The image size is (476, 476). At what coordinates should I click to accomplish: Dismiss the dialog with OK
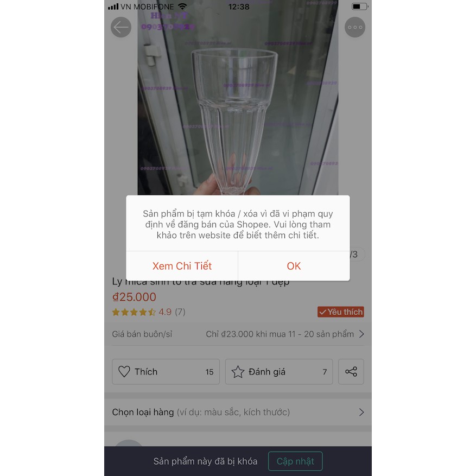click(x=294, y=266)
